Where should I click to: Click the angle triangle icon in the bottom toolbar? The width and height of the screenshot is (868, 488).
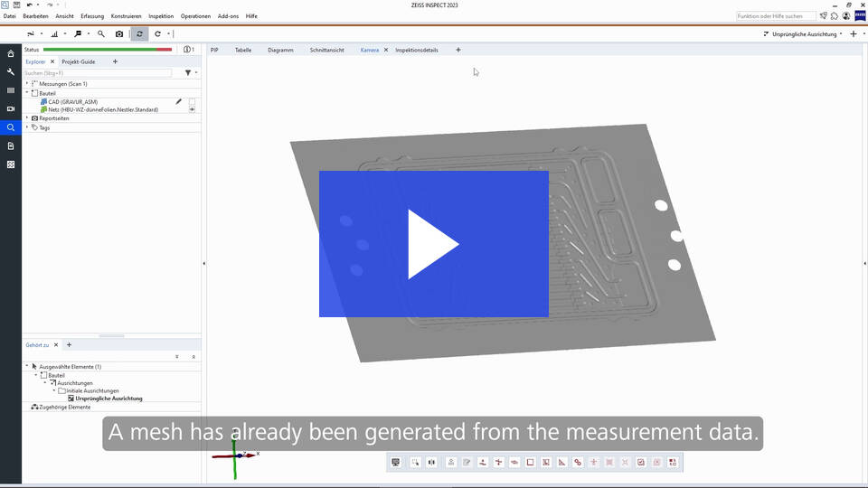pyautogui.click(x=561, y=463)
